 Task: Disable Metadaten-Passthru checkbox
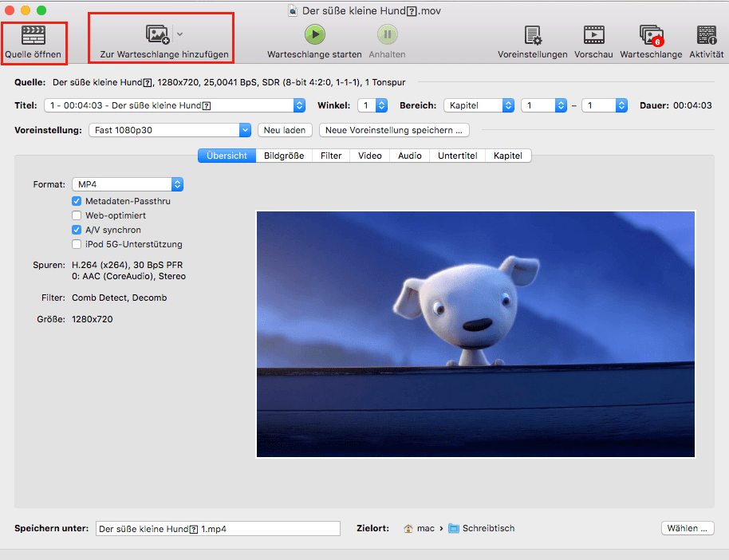coord(77,201)
